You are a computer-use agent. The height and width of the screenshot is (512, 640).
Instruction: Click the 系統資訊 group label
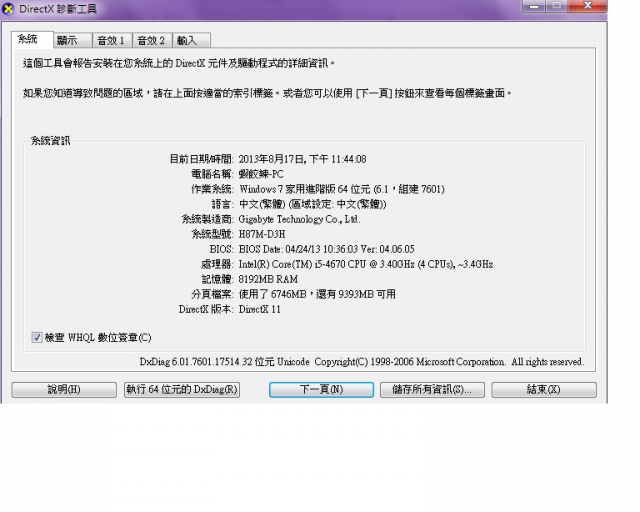(x=51, y=141)
